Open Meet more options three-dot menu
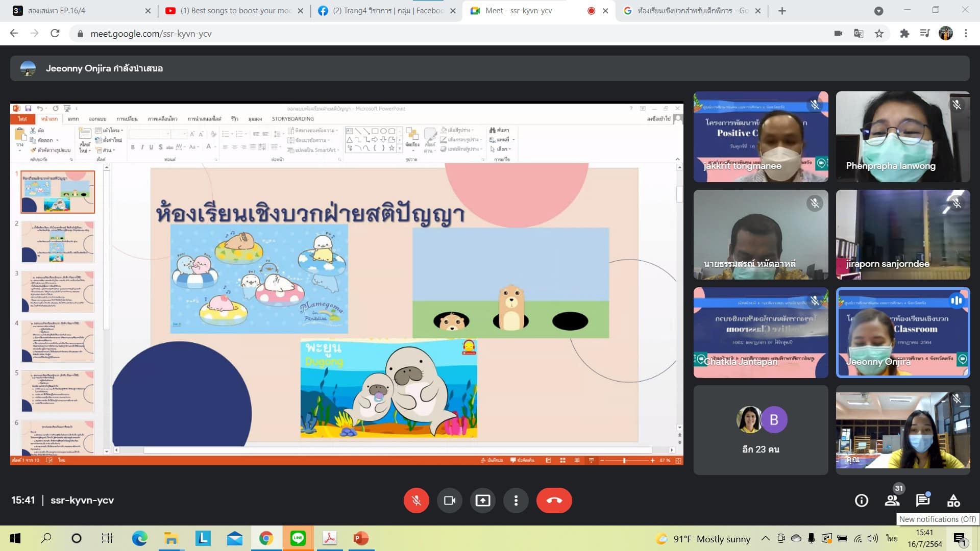 (516, 500)
